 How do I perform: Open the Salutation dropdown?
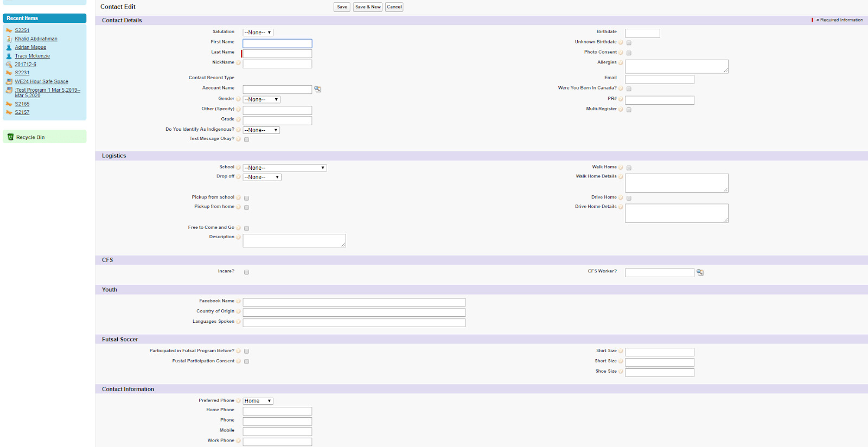[x=258, y=33]
